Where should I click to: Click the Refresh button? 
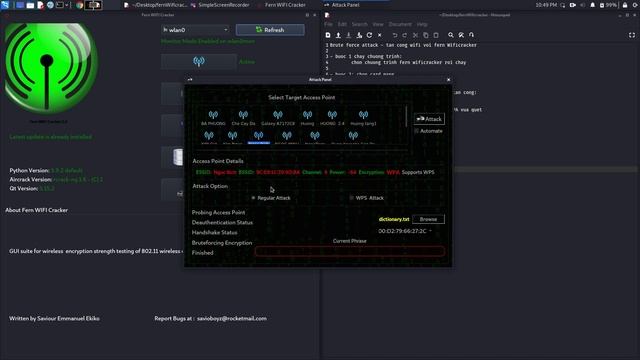(270, 30)
